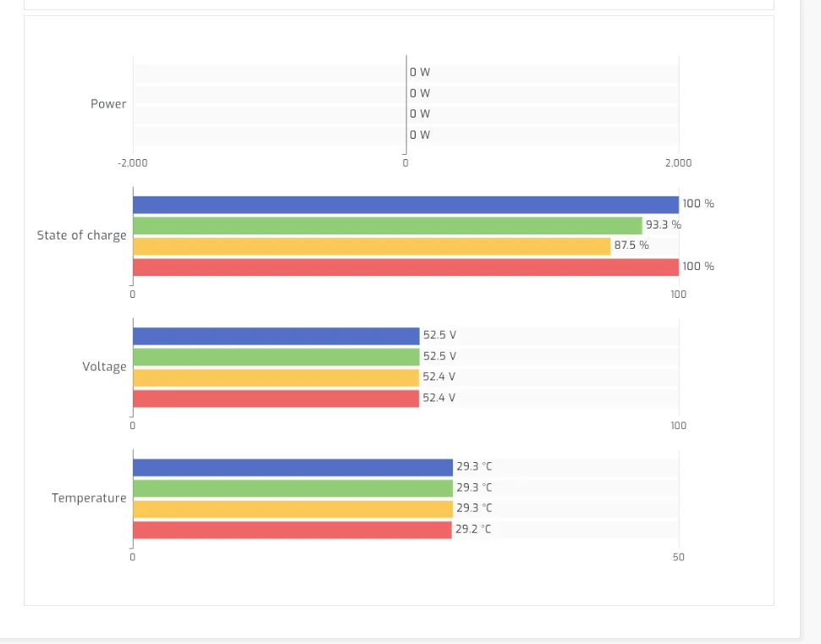821x644 pixels.
Task: Click the 87.5 % value label
Action: point(631,245)
